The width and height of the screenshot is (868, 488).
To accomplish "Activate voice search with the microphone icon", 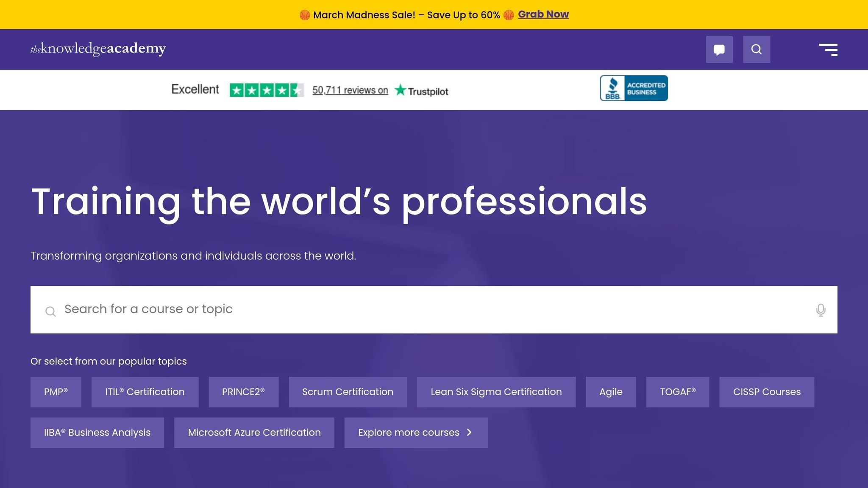I will [x=821, y=309].
